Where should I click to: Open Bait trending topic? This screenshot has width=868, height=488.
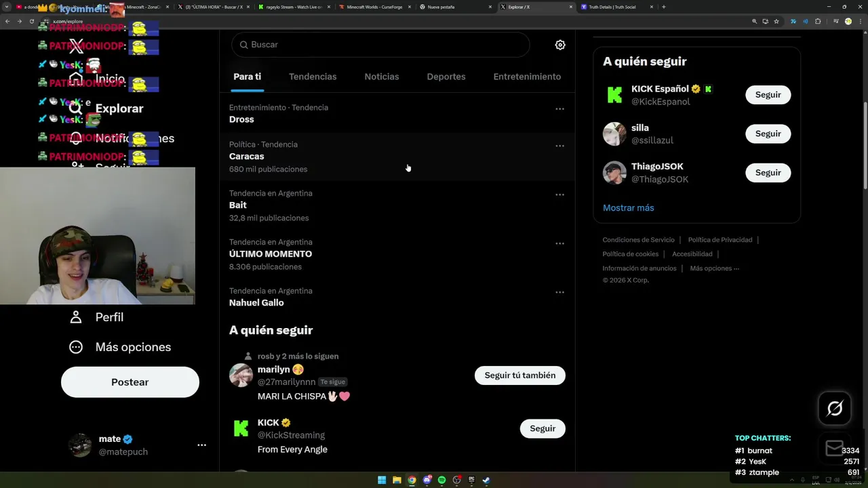click(397, 205)
